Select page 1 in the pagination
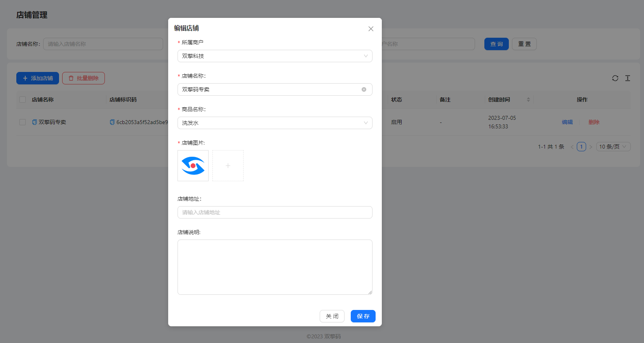This screenshot has height=343, width=644. point(581,147)
